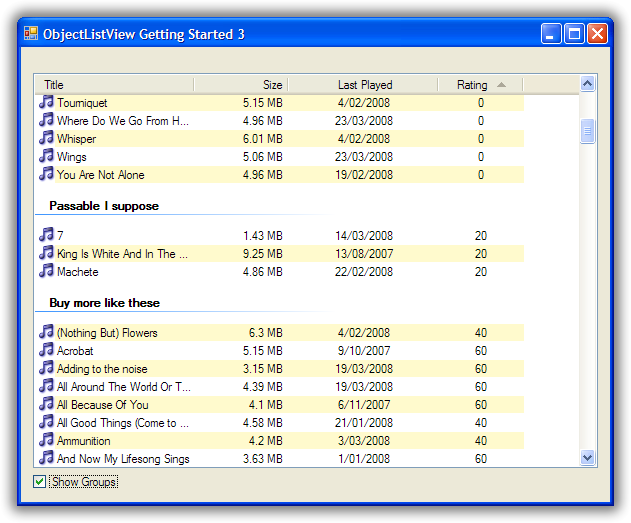Click the icon beside All Good Things (Come to ...
The width and height of the screenshot is (631, 523).
46,422
